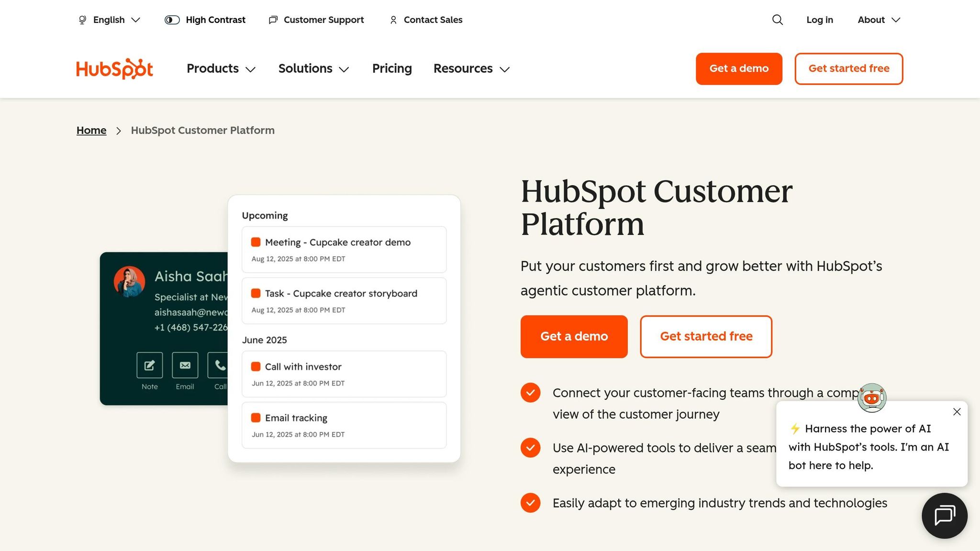
Task: Open the Resources menu
Action: (x=472, y=68)
